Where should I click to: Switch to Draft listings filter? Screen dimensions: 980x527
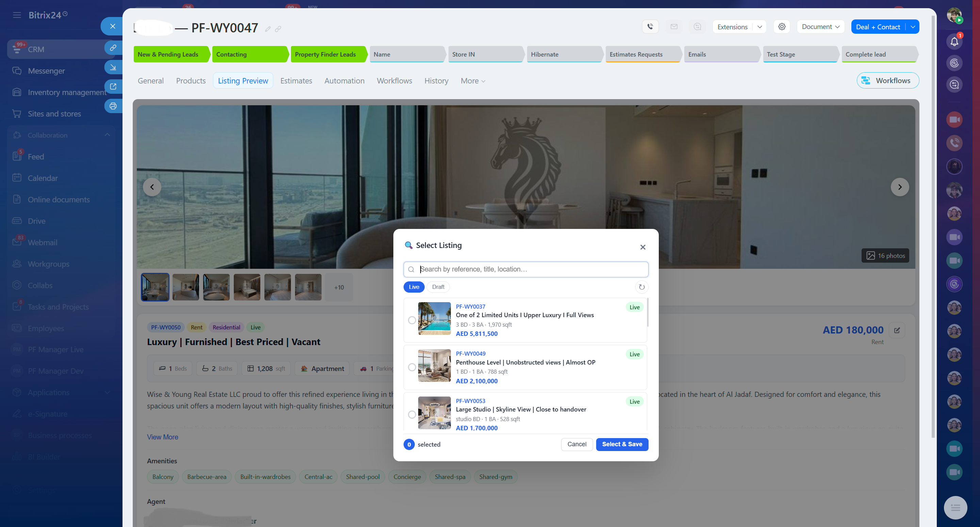click(x=438, y=287)
